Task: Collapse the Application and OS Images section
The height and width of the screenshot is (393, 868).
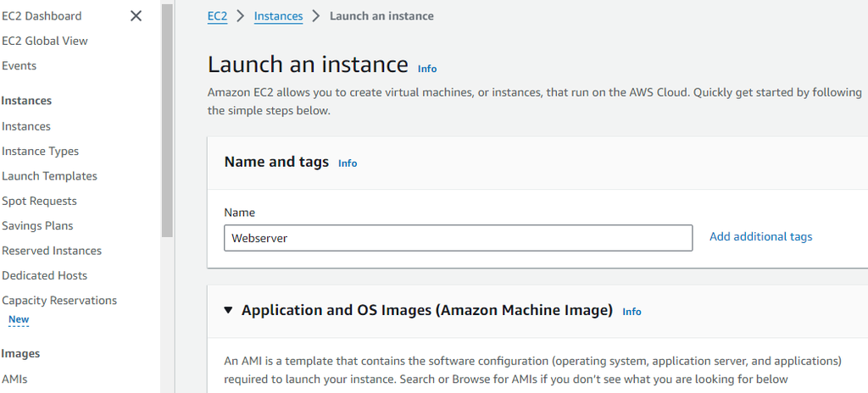Action: point(228,311)
